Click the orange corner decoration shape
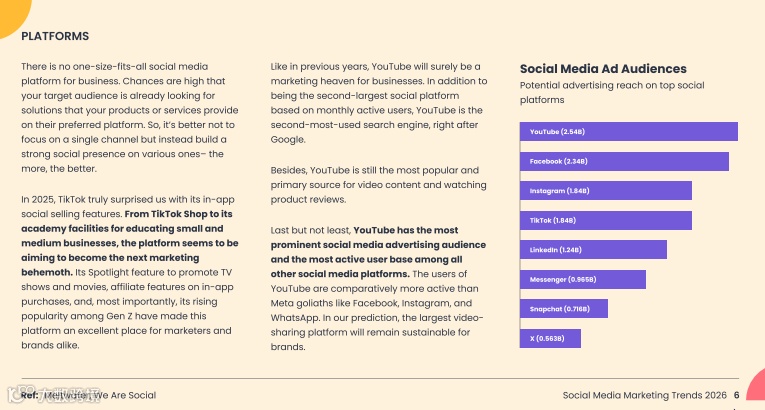This screenshot has width=765, height=410. 14,16
